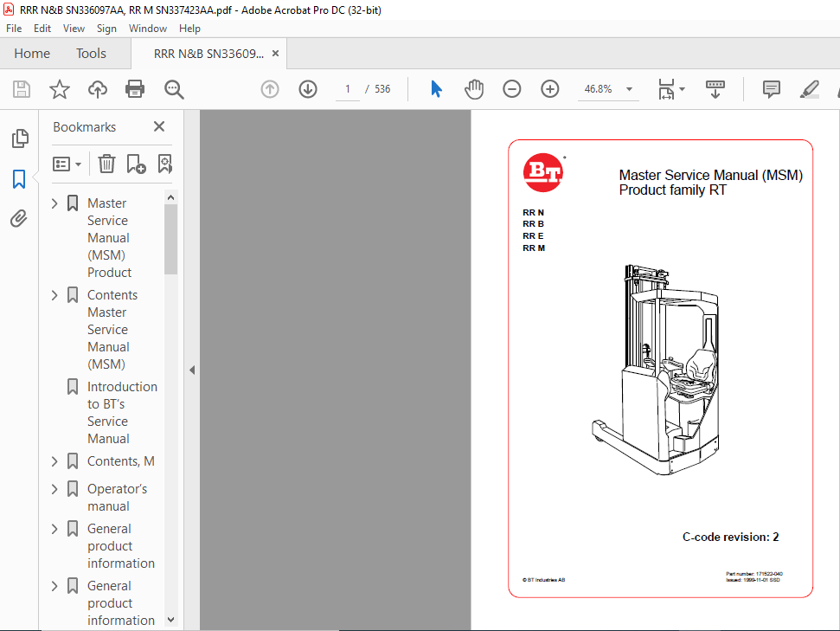
Task: Open Contents Master Service Manual (MSM) bookmark
Action: (112, 329)
